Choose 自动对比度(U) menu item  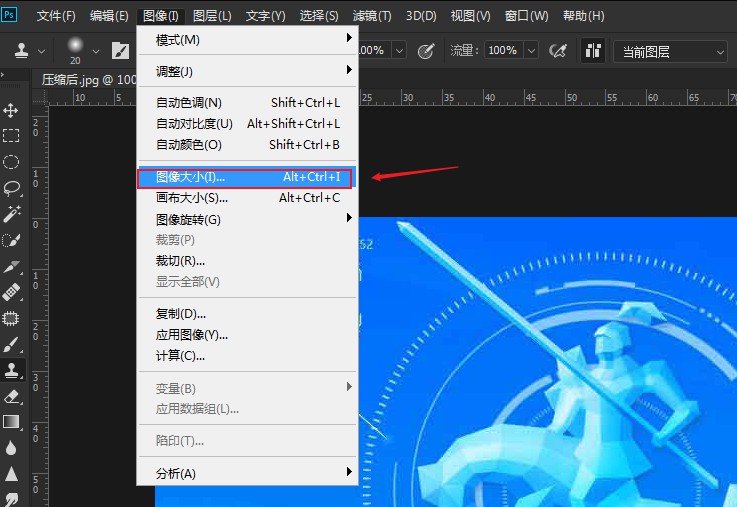pos(248,124)
